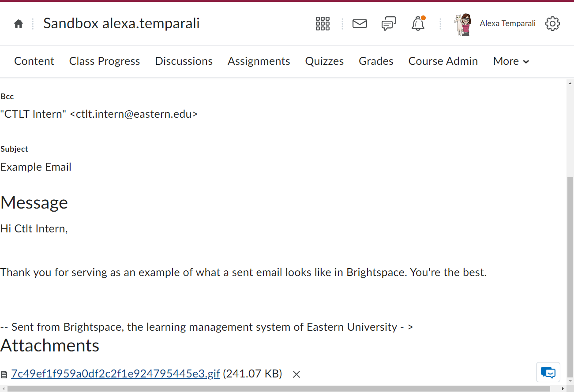Viewport: 574px width, 392px height.
Task: Switch to Quizzes
Action: 324,61
